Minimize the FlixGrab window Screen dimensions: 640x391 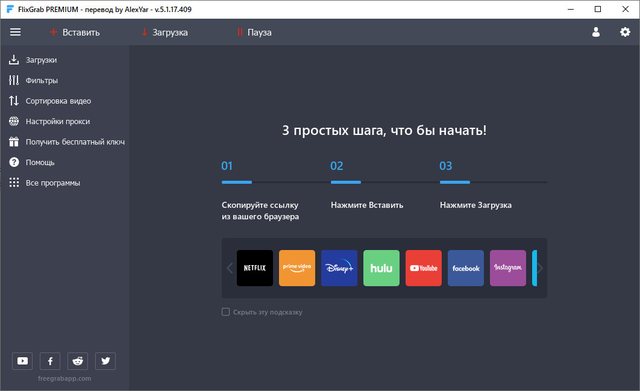point(571,9)
